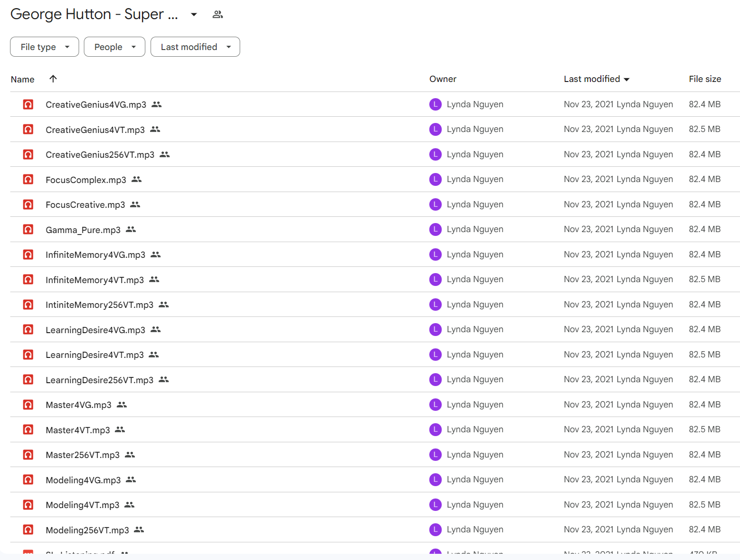Image resolution: width=740 pixels, height=560 pixels.
Task: Sort by the Name column header
Action: (x=22, y=79)
